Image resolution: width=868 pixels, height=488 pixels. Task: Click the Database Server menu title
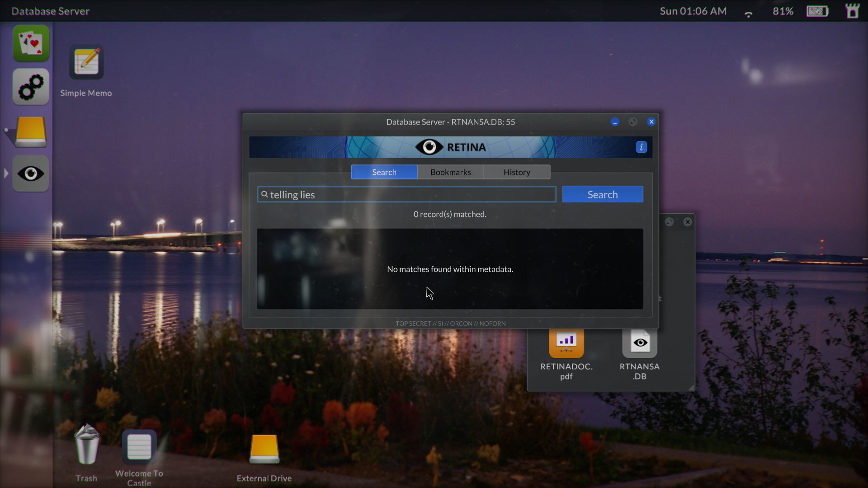[50, 11]
